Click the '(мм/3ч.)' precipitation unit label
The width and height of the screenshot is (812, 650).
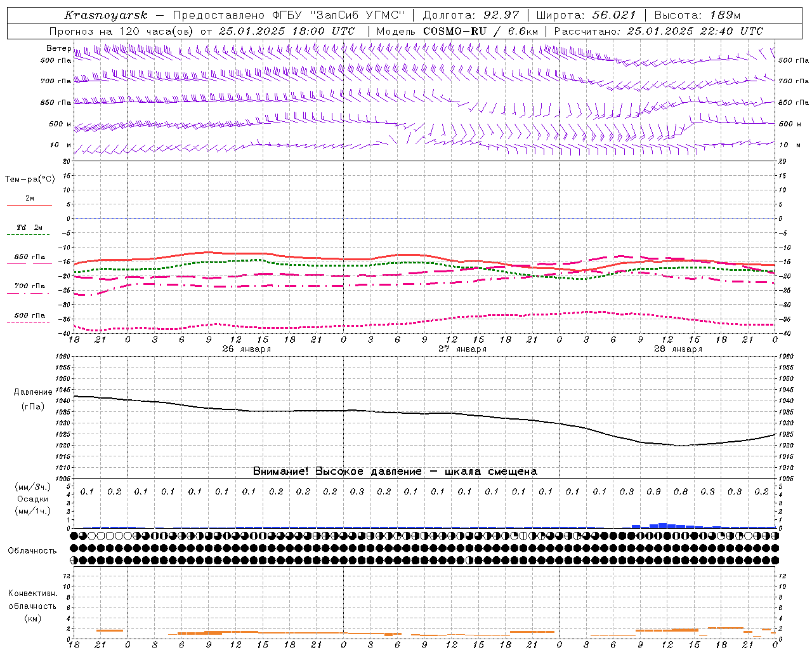point(33,487)
